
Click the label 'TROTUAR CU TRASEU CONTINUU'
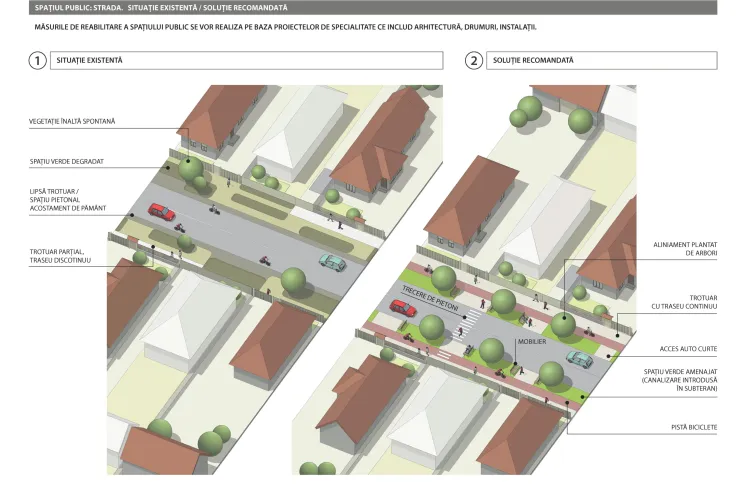tap(684, 302)
